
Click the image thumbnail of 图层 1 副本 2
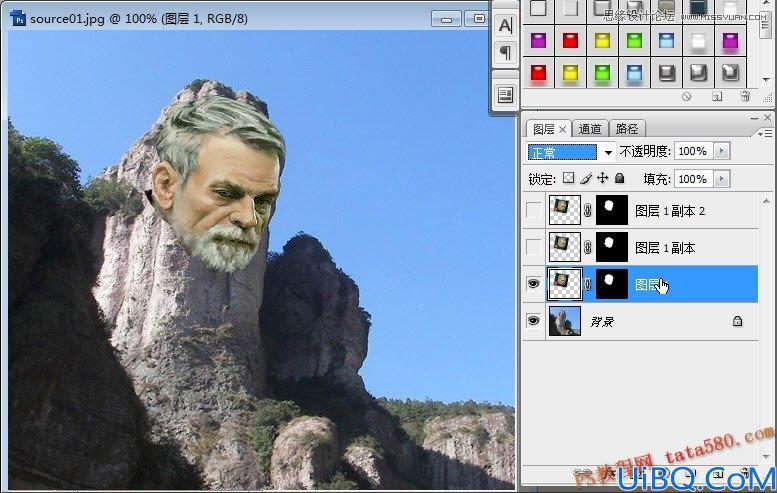tap(565, 211)
